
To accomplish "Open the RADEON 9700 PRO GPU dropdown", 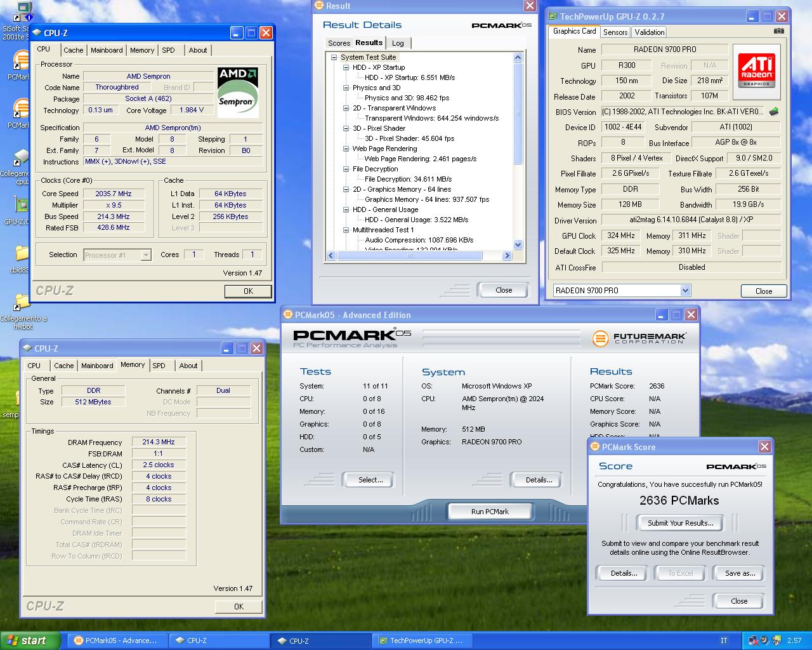I will coord(685,290).
